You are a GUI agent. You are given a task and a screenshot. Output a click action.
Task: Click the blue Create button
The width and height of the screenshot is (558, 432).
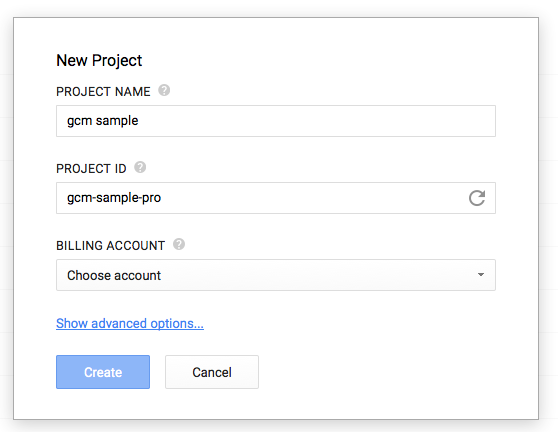point(103,372)
